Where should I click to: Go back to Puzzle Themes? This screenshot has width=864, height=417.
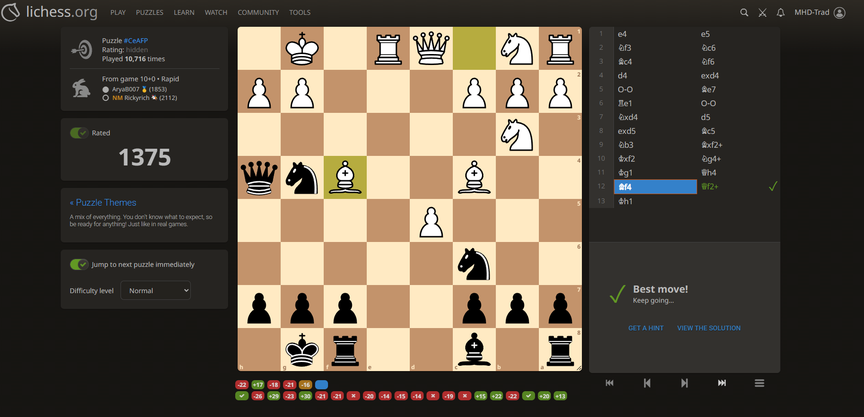103,202
